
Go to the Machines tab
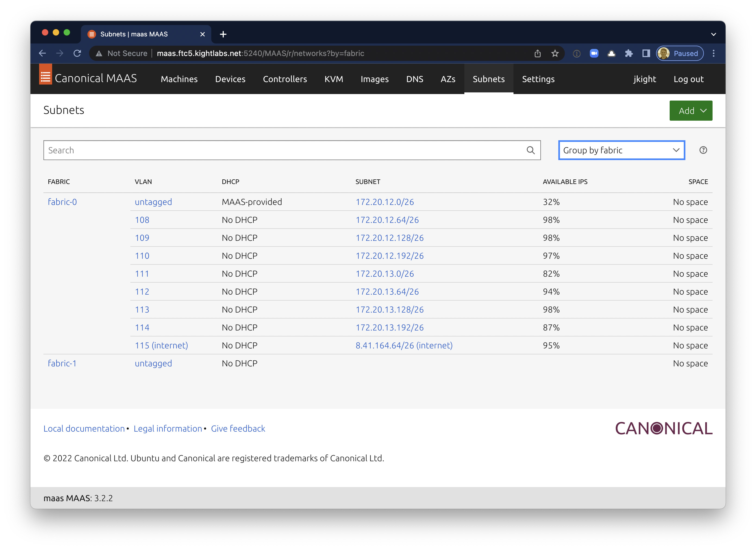point(179,79)
